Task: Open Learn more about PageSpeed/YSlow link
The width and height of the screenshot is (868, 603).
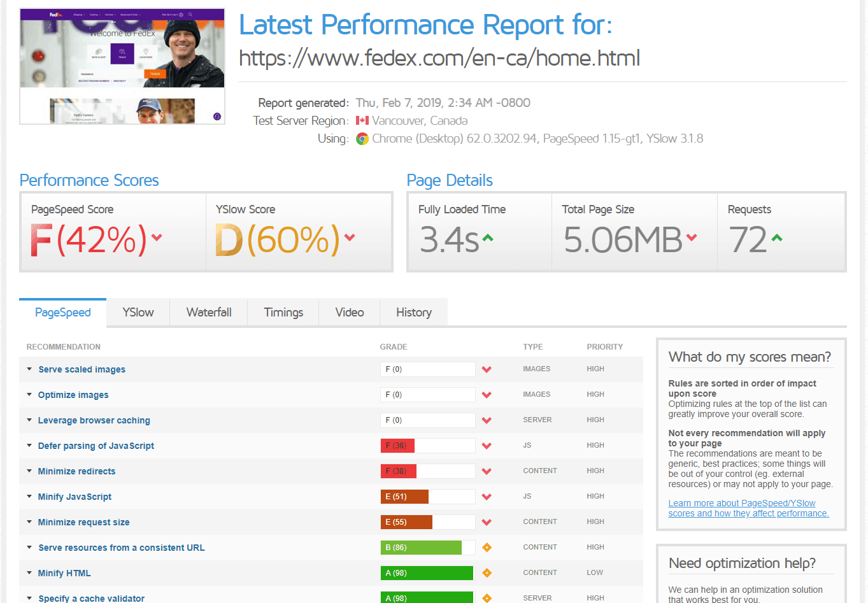Action: (x=748, y=508)
